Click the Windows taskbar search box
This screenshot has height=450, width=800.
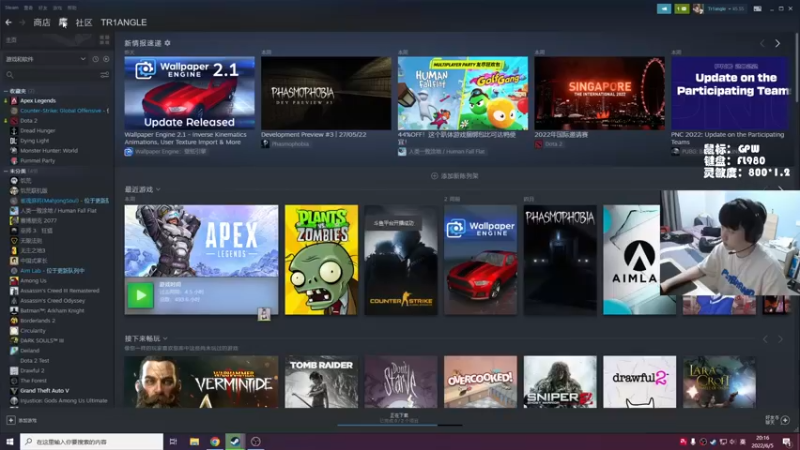tap(92, 442)
